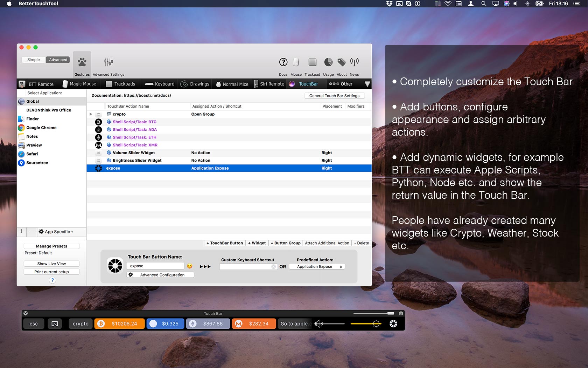Click the Custom Keyboard Shortcut input field
588x368 pixels.
click(x=246, y=266)
